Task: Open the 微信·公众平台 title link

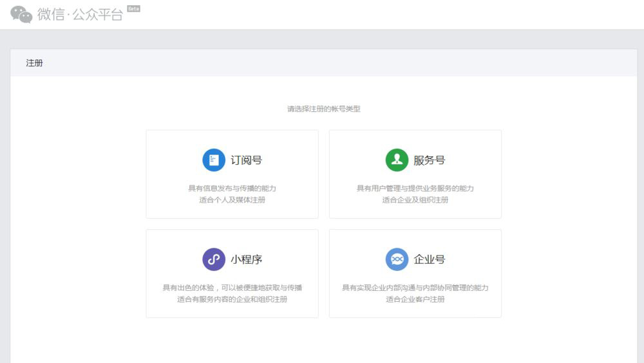Action: pos(80,14)
